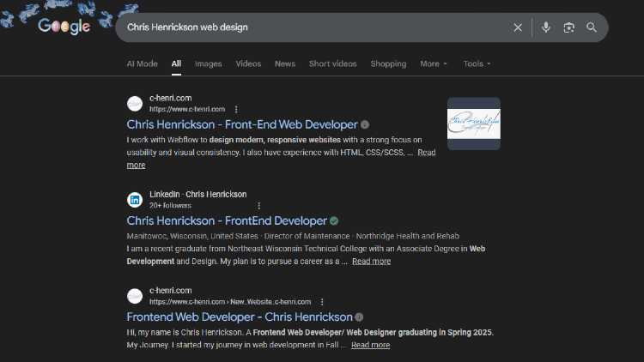Clear the search query with X
The height and width of the screenshot is (362, 644).
pos(518,27)
